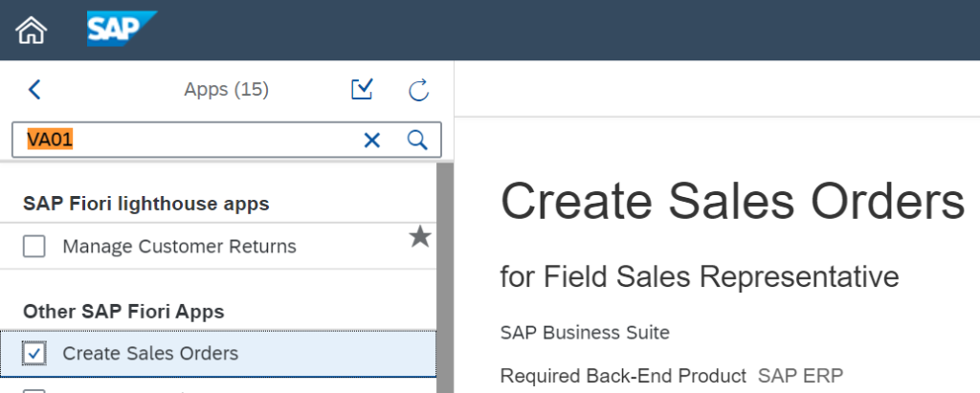Click Other SAP Fiori Apps heading
This screenshot has width=980, height=393.
(x=123, y=311)
